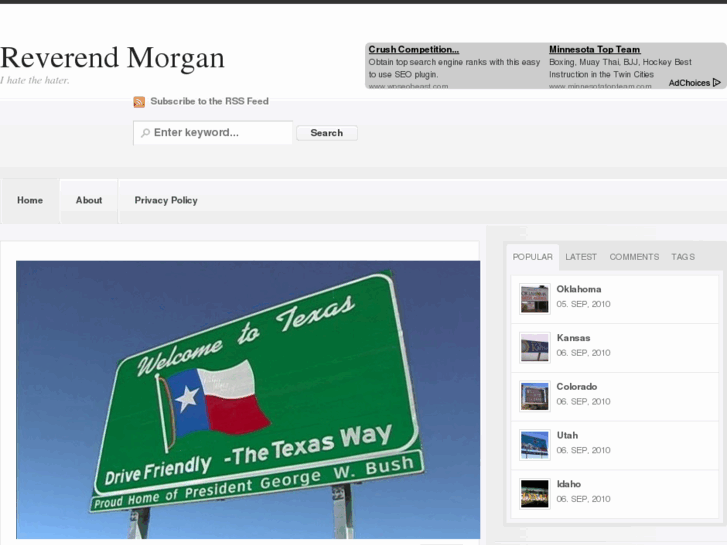
Task: Focus the Enter keyword search field
Action: point(213,133)
